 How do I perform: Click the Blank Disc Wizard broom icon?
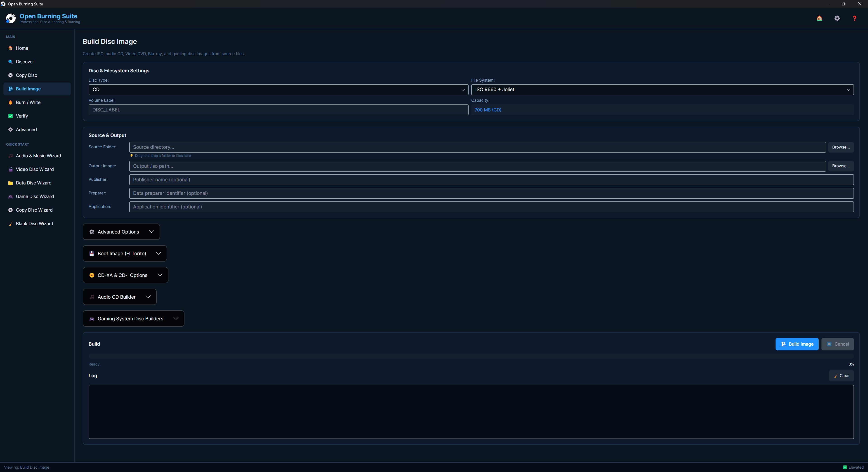pos(10,224)
